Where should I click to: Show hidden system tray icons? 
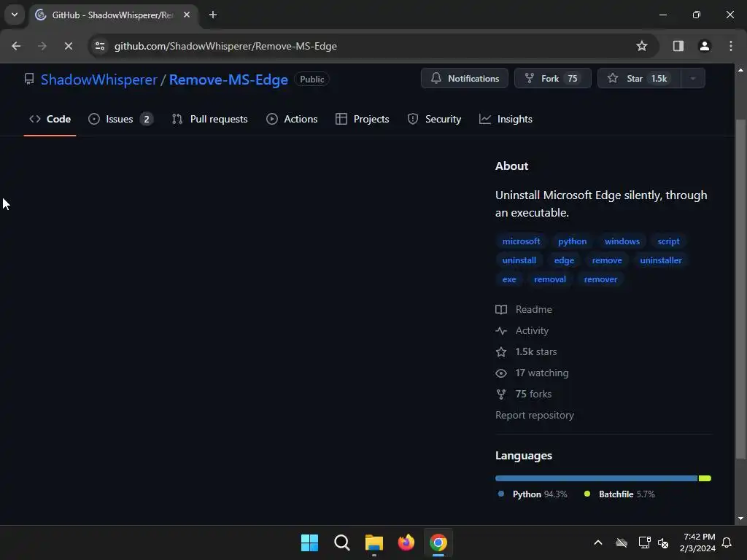[x=598, y=542]
